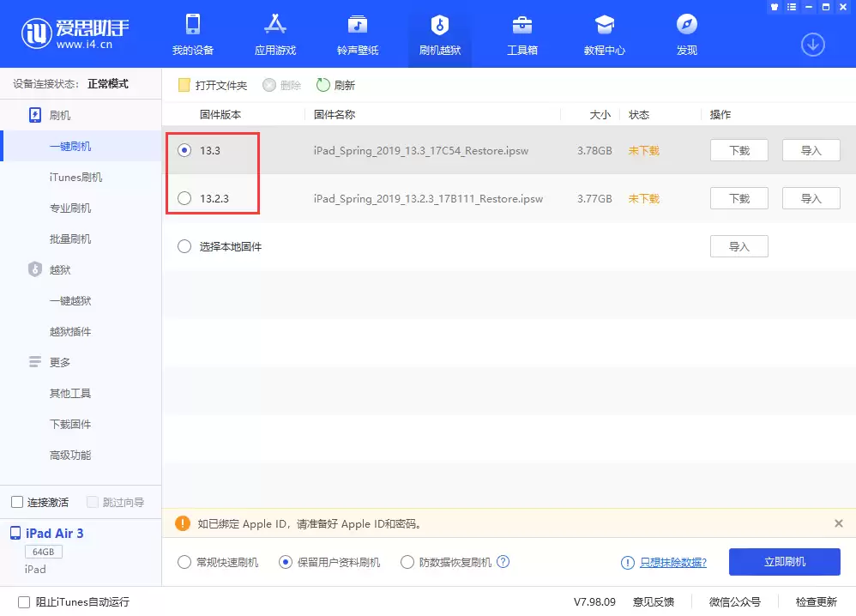This screenshot has height=616, width=856.
Task: Select the 选择本地固件 radio option
Action: point(184,246)
